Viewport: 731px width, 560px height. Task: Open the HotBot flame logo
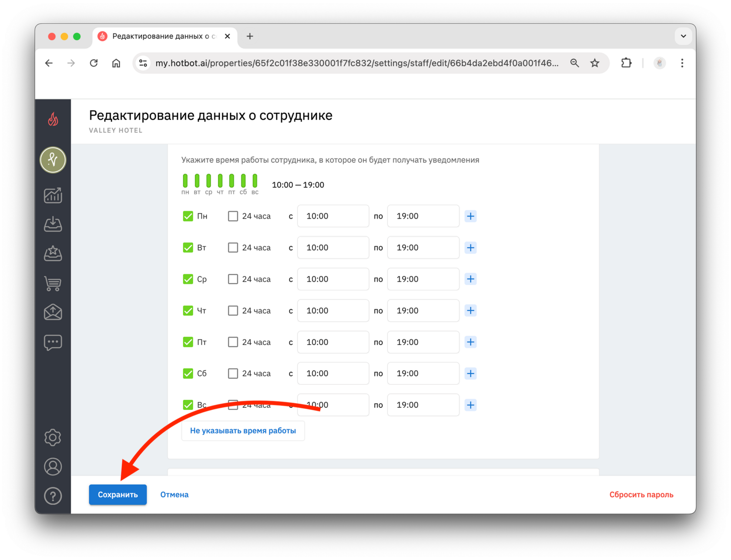tap(53, 119)
